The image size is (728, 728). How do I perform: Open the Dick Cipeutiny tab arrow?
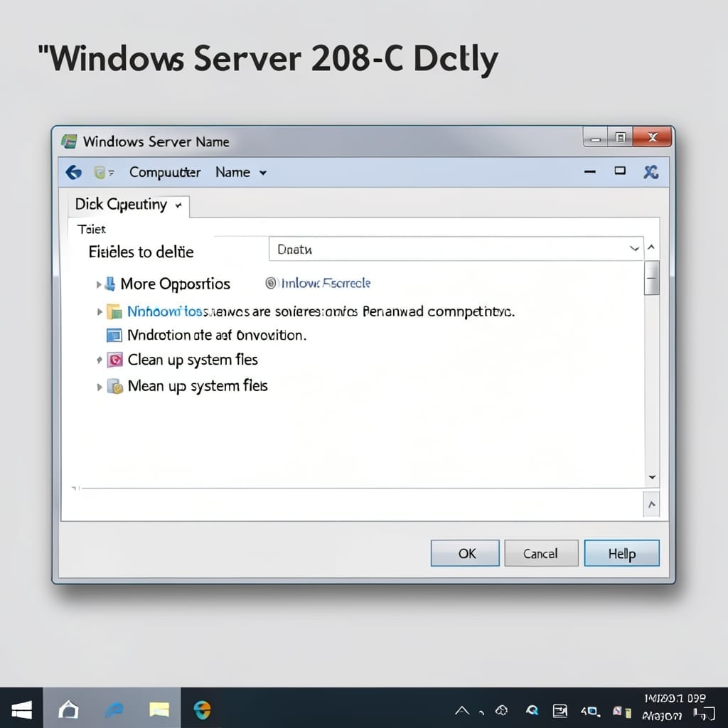click(x=178, y=205)
